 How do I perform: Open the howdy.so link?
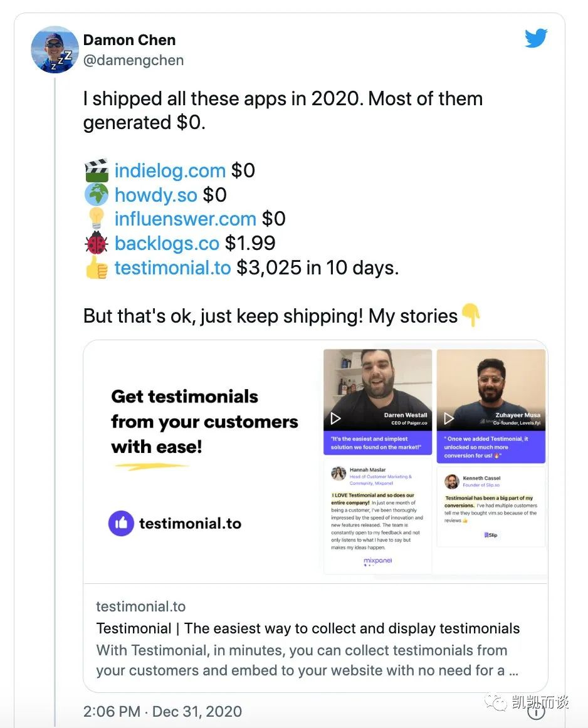pos(155,195)
